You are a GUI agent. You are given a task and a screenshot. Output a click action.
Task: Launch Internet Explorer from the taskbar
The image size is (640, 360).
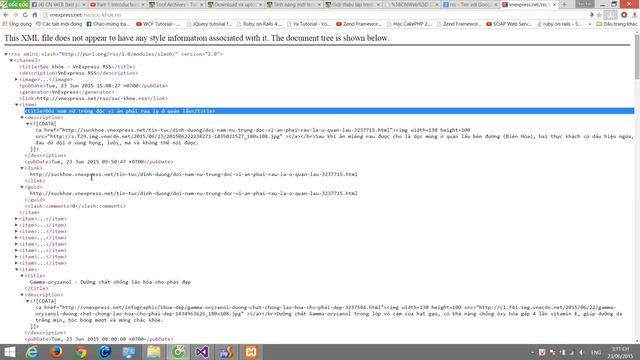[32, 352]
